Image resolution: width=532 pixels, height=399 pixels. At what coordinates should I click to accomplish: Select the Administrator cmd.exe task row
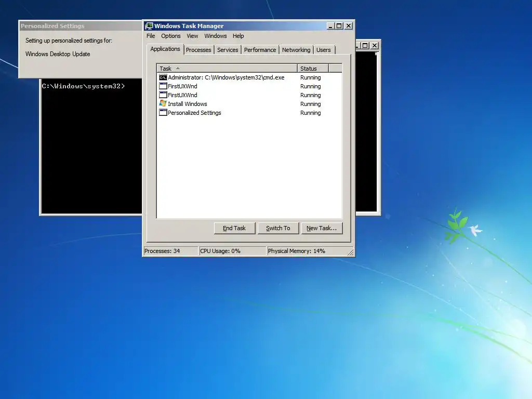pos(249,77)
